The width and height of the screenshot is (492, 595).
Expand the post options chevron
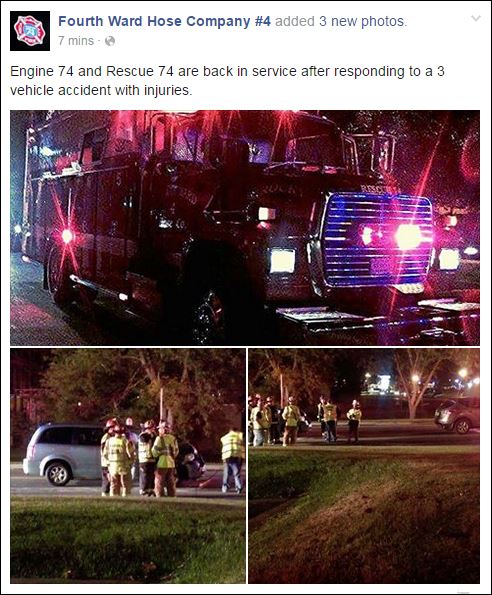[x=476, y=18]
